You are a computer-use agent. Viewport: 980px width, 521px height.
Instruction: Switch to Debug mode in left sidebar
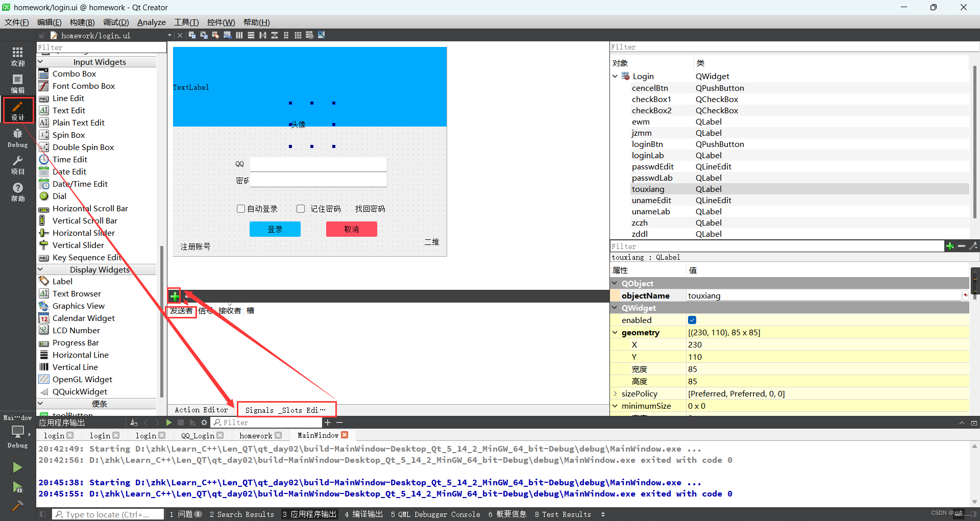pos(18,138)
